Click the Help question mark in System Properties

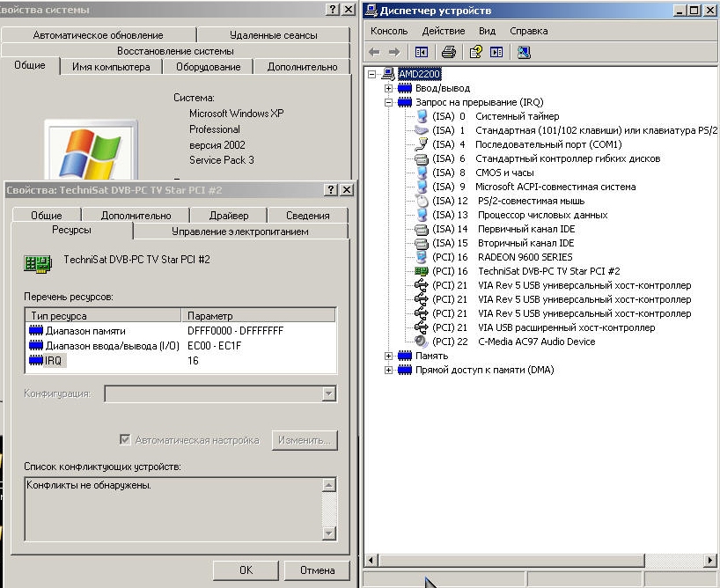[x=333, y=9]
